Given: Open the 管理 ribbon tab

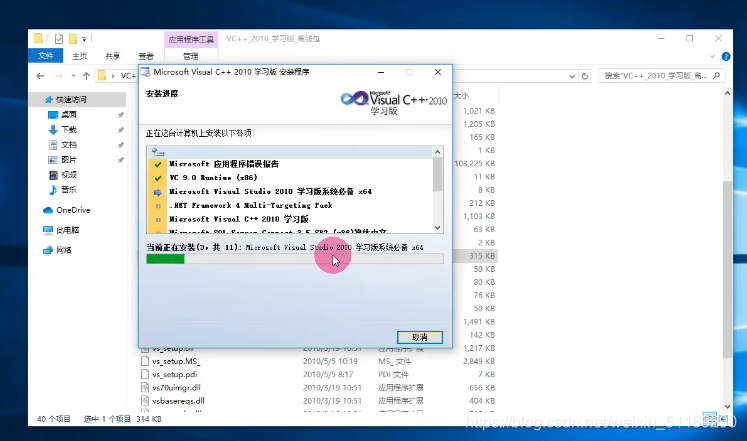Looking at the screenshot, I should (191, 56).
